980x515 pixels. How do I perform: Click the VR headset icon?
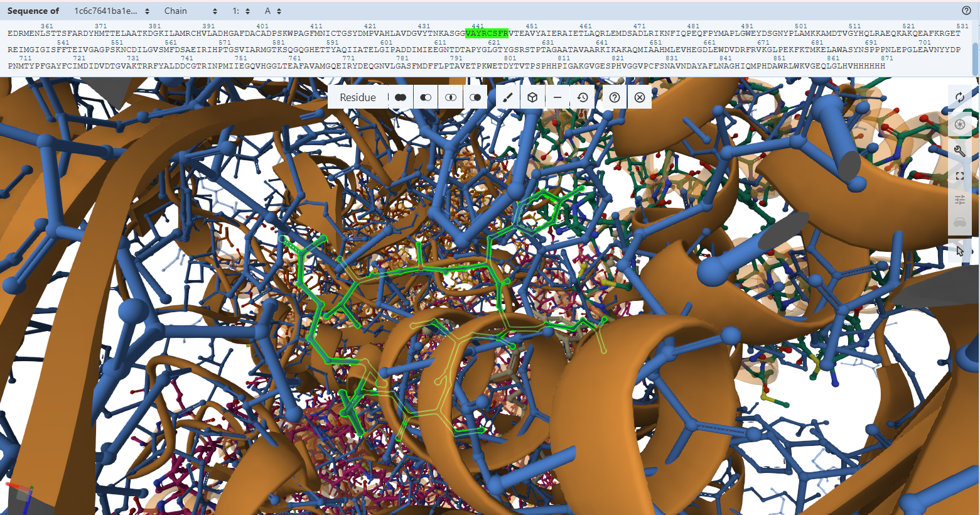[960, 222]
